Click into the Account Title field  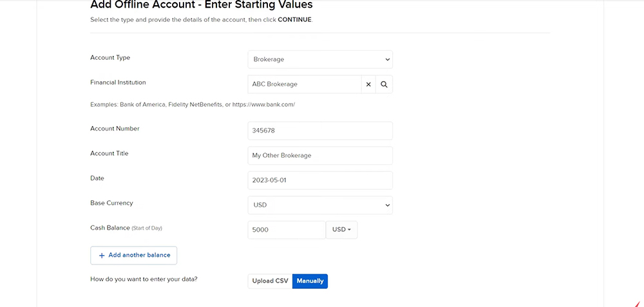point(320,156)
